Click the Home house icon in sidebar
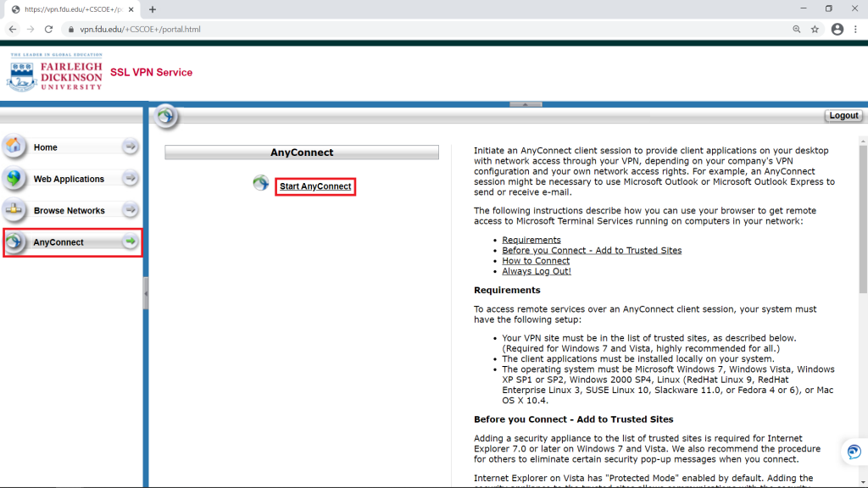This screenshot has height=488, width=868. [14, 147]
